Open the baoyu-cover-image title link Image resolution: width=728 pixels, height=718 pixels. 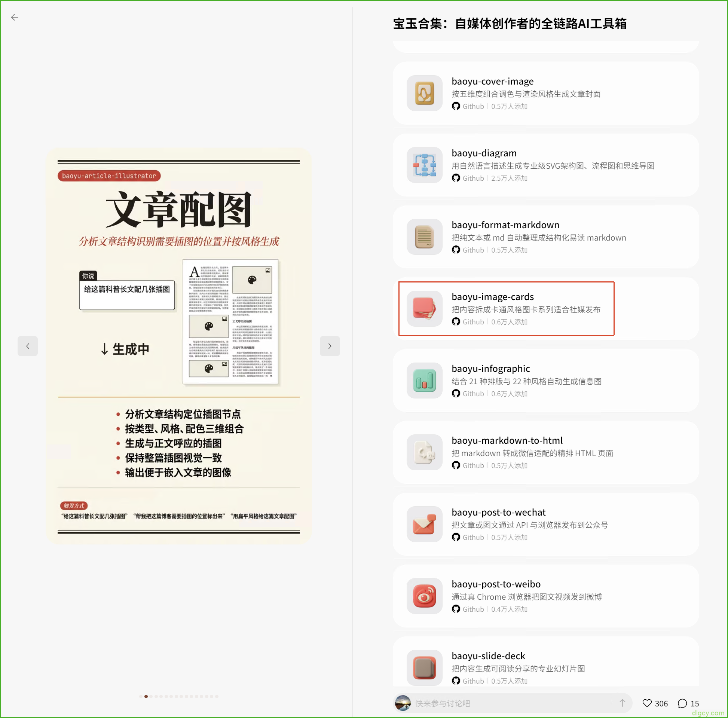point(492,82)
